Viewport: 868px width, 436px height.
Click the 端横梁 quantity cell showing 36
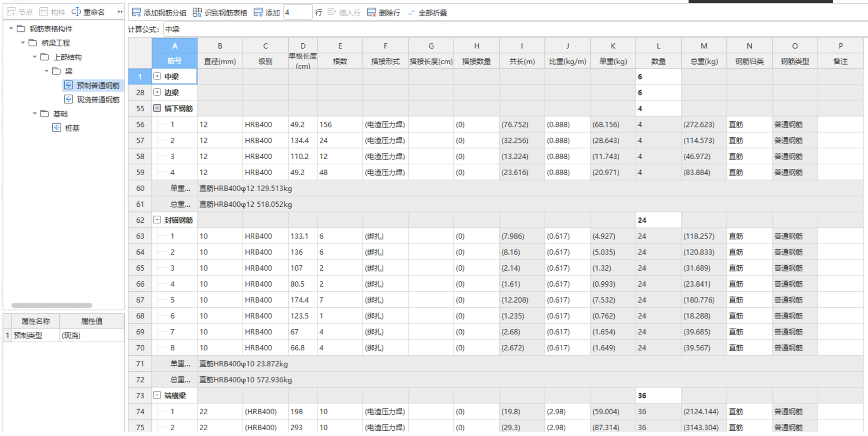658,396
